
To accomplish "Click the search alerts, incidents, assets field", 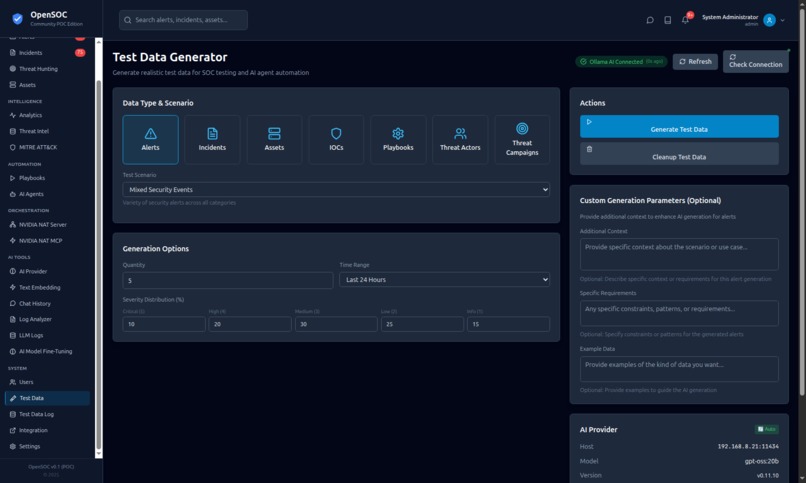I will 184,20.
